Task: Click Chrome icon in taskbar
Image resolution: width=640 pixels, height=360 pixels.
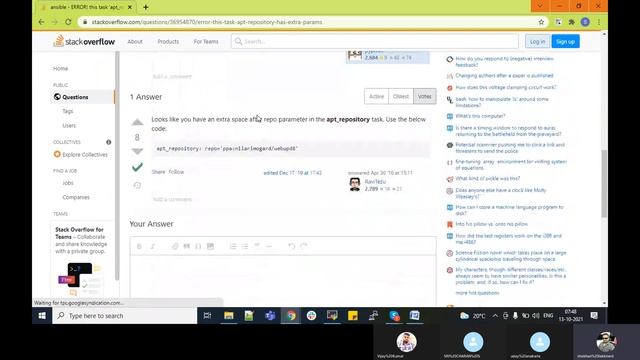Action: tap(291, 316)
